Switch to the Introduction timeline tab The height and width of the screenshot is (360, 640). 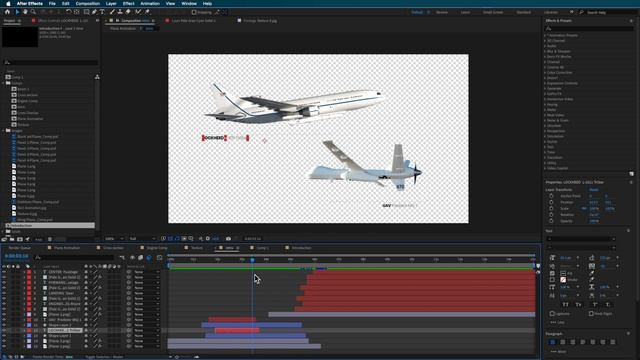pyautogui.click(x=301, y=248)
